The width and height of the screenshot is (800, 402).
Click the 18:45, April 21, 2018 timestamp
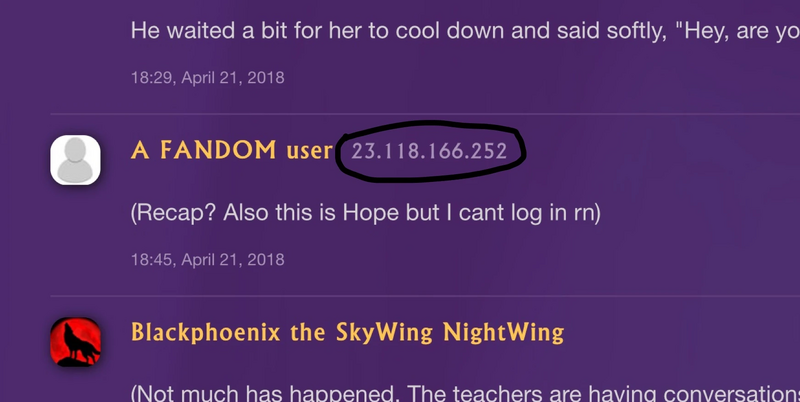(x=208, y=260)
